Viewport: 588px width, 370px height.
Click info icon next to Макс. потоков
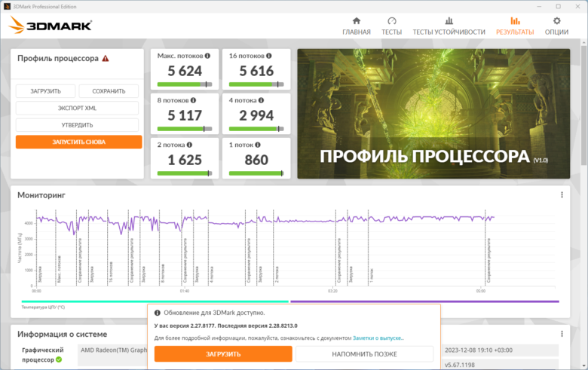point(207,56)
